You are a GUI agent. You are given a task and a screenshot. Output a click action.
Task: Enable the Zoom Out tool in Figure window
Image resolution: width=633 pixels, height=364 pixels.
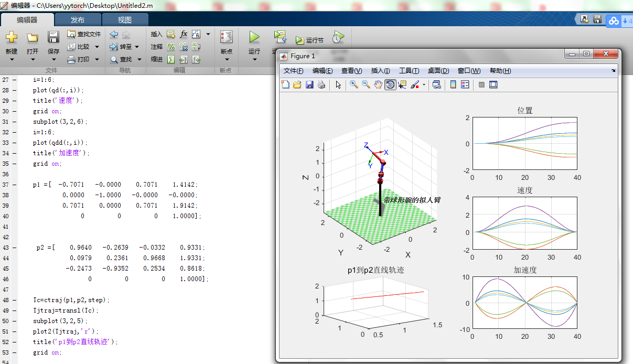pos(365,84)
